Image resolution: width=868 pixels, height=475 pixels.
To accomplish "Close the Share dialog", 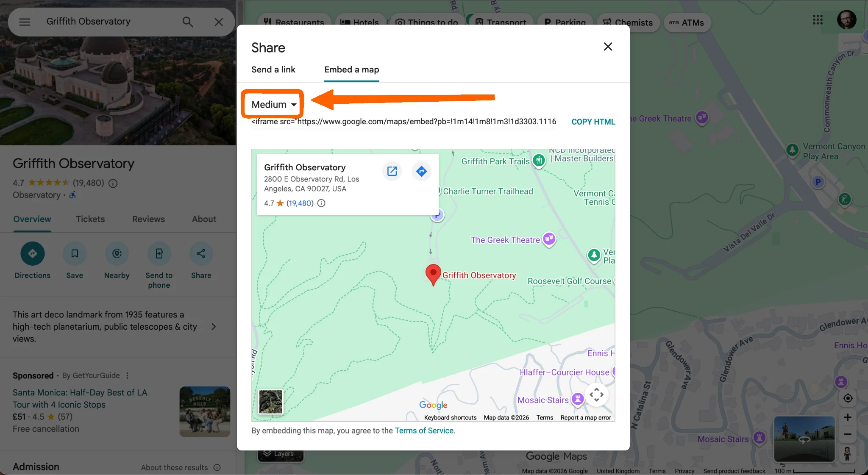I will click(608, 47).
